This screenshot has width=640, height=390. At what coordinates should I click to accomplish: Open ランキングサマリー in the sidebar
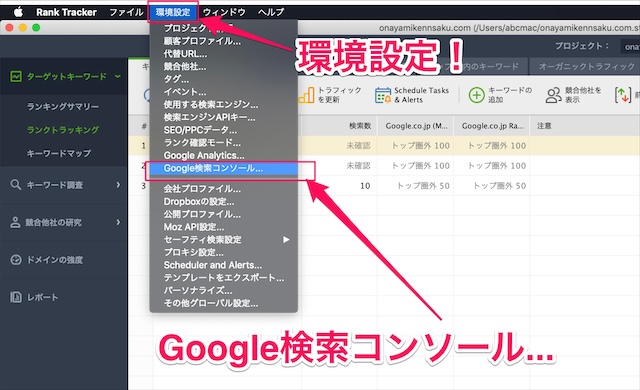pos(62,106)
